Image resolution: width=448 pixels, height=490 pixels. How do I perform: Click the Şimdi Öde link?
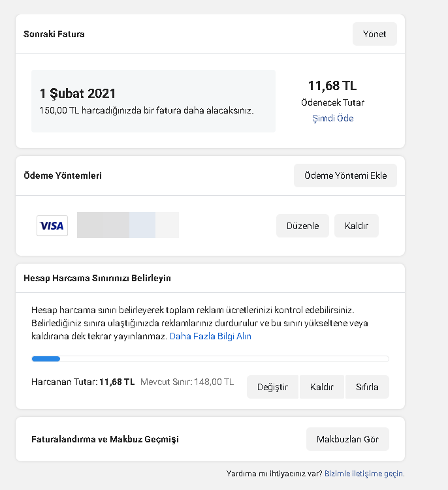pyautogui.click(x=333, y=118)
